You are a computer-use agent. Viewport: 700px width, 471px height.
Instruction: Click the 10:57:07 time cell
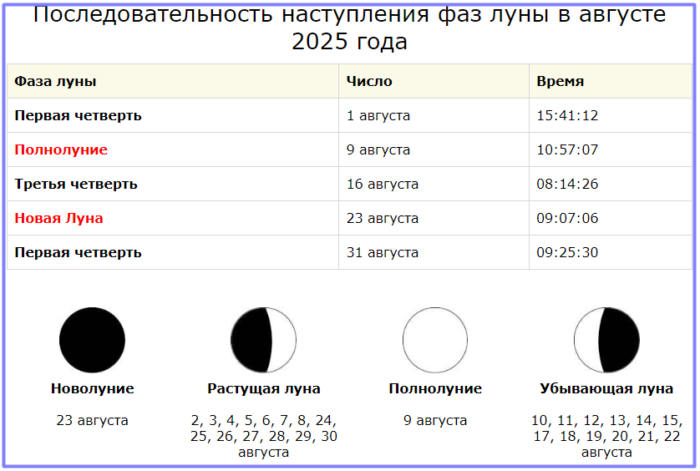[x=567, y=150]
